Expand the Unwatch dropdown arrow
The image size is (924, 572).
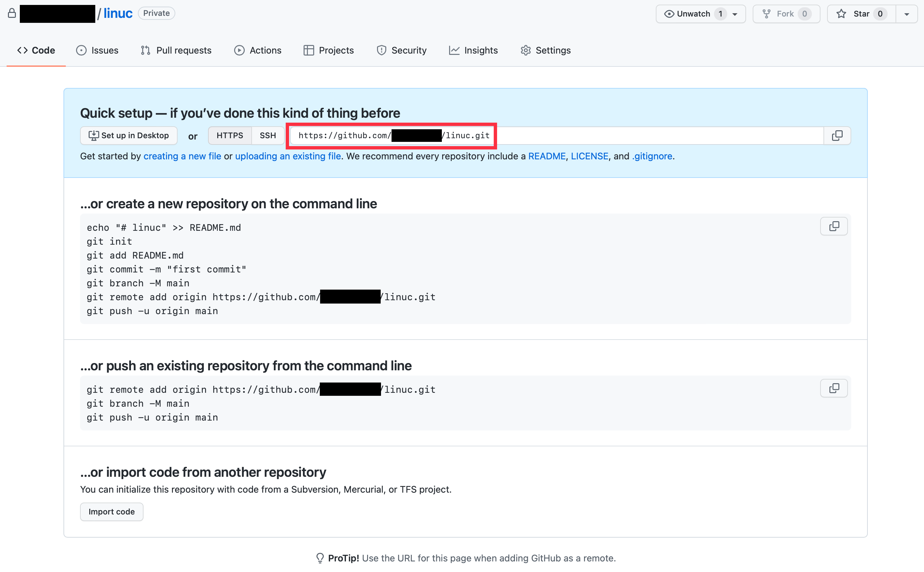tap(735, 14)
